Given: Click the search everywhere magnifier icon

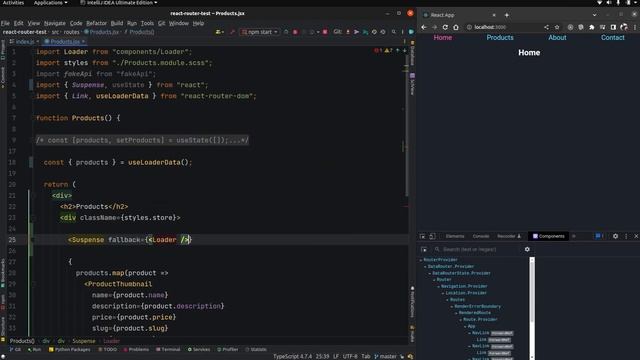Looking at the screenshot, I should click(x=393, y=32).
